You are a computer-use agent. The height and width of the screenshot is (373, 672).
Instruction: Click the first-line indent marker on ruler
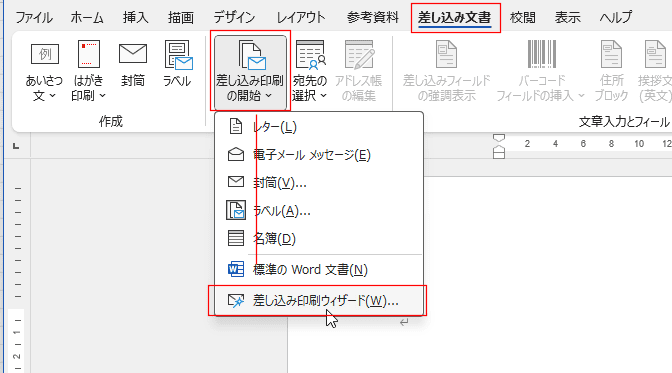(499, 138)
